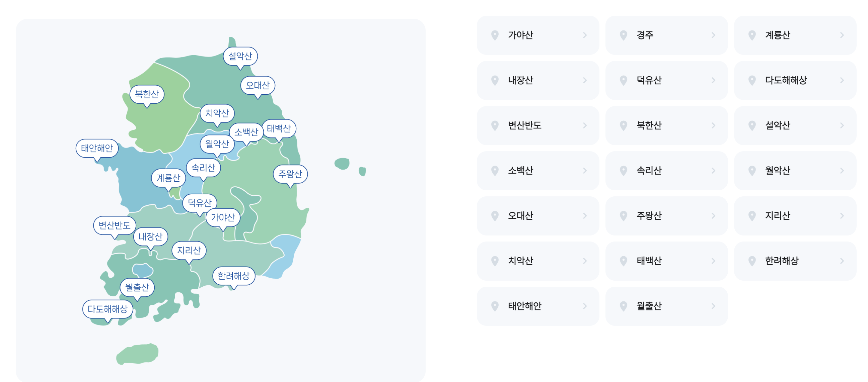Click the location pin icon beside 가야산

coord(495,35)
